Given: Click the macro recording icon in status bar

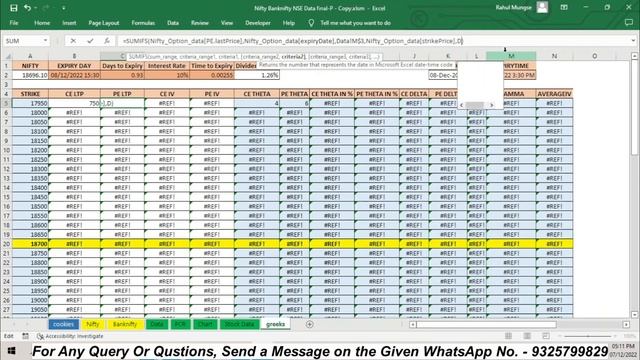Looking at the screenshot, I should (25, 336).
